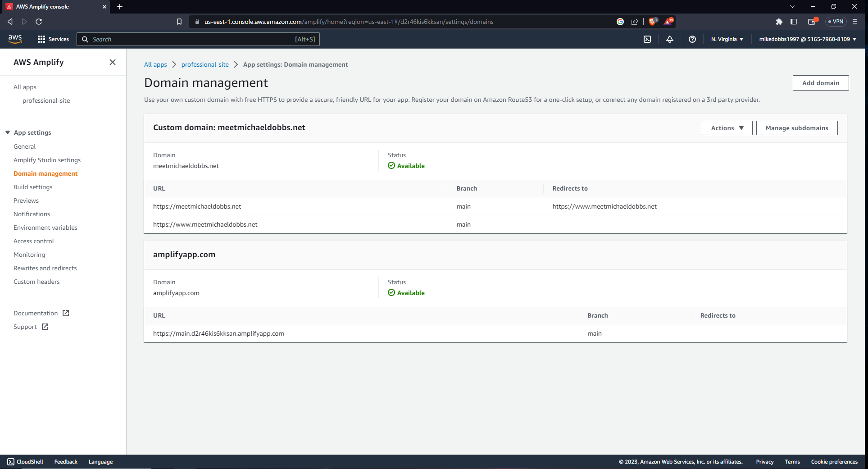Open the mikedobbs1997 account menu

[x=808, y=39]
